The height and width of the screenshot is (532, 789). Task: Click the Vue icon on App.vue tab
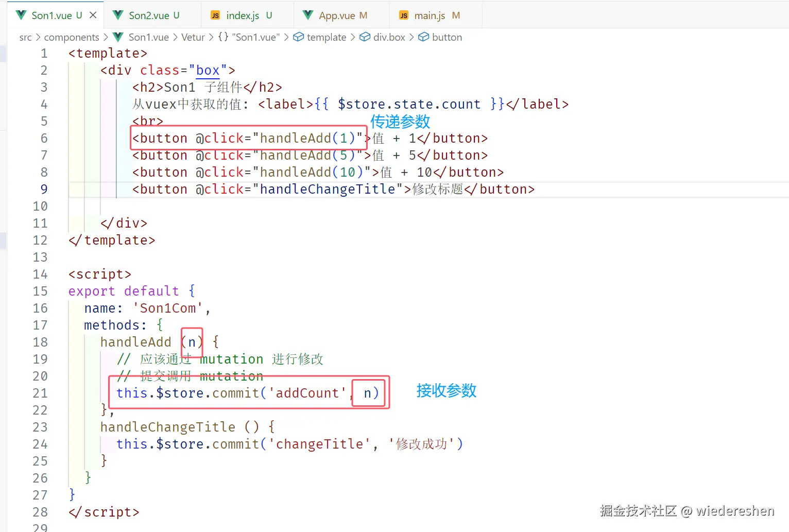(x=308, y=15)
